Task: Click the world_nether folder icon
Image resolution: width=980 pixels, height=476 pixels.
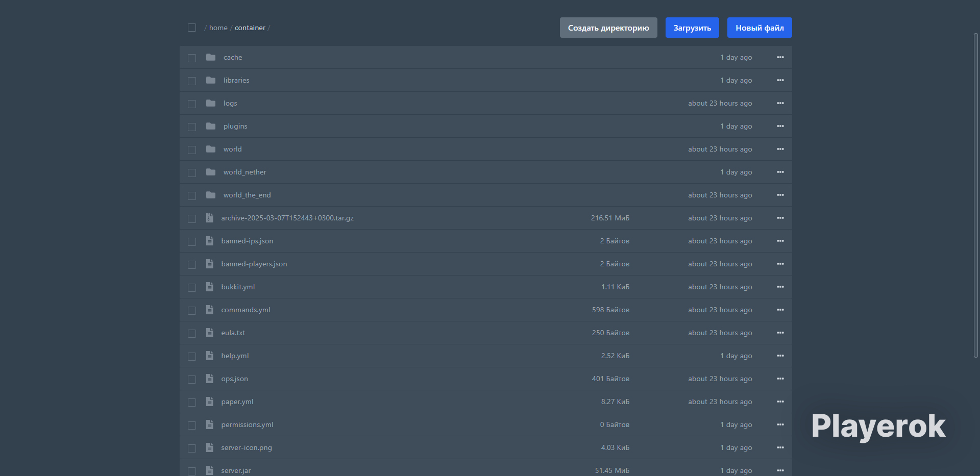Action: (x=211, y=172)
